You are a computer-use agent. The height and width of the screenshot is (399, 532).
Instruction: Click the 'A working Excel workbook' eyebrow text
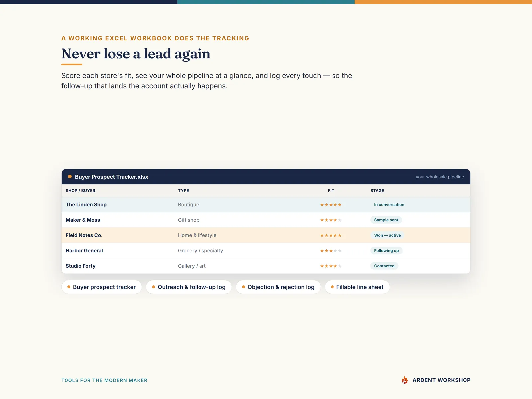[155, 38]
